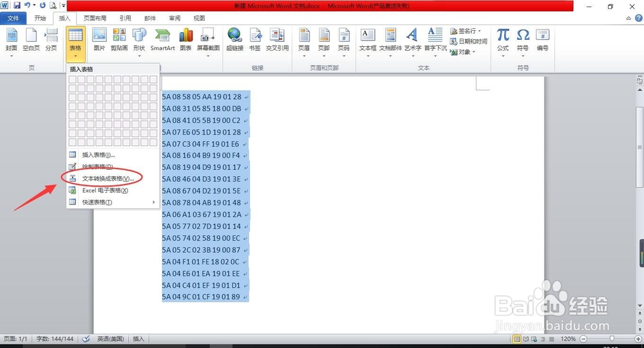Image resolution: width=644 pixels, height=348 pixels.
Task: Switch to the 页面布局 tab
Action: [x=95, y=18]
